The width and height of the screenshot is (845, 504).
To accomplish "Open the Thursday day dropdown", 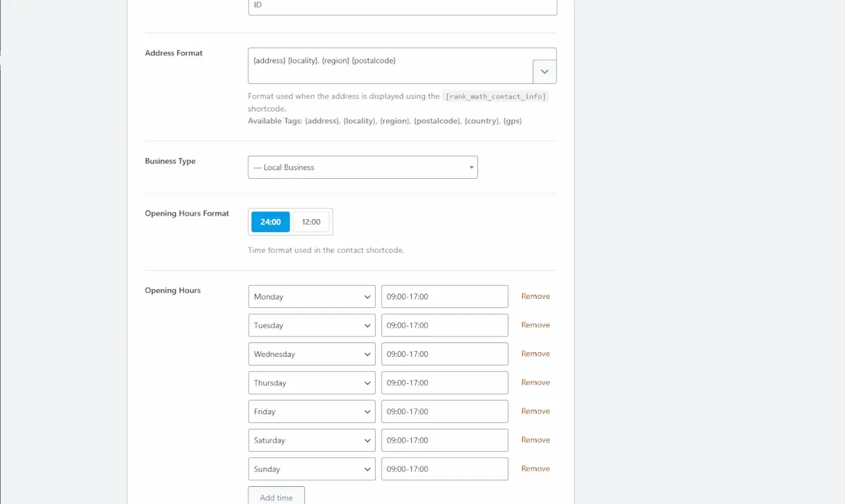I will (312, 383).
